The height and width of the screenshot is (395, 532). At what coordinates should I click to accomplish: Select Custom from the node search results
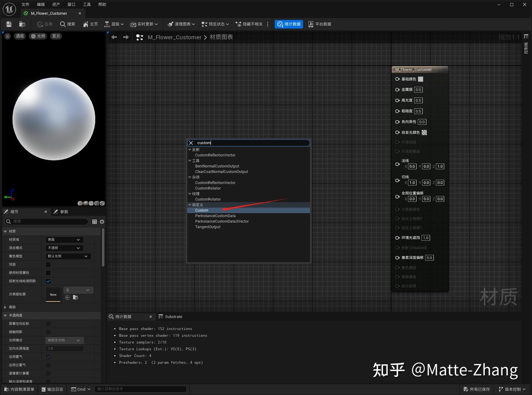point(202,210)
